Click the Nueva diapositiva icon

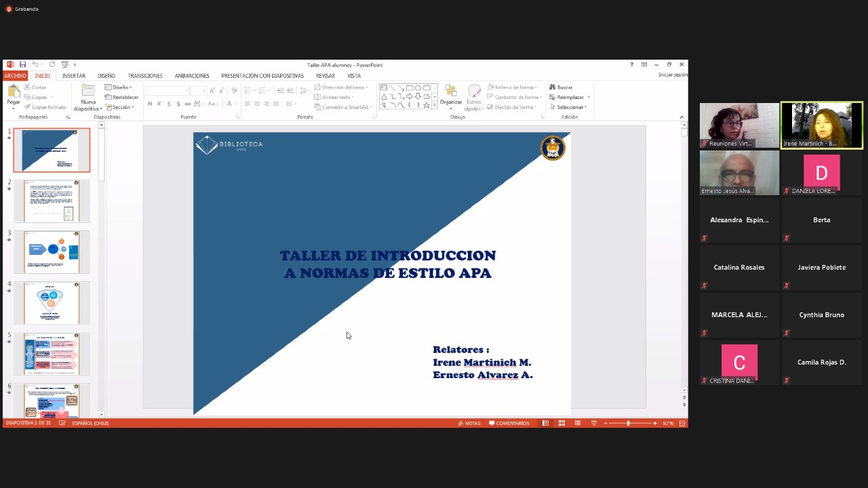(x=88, y=95)
